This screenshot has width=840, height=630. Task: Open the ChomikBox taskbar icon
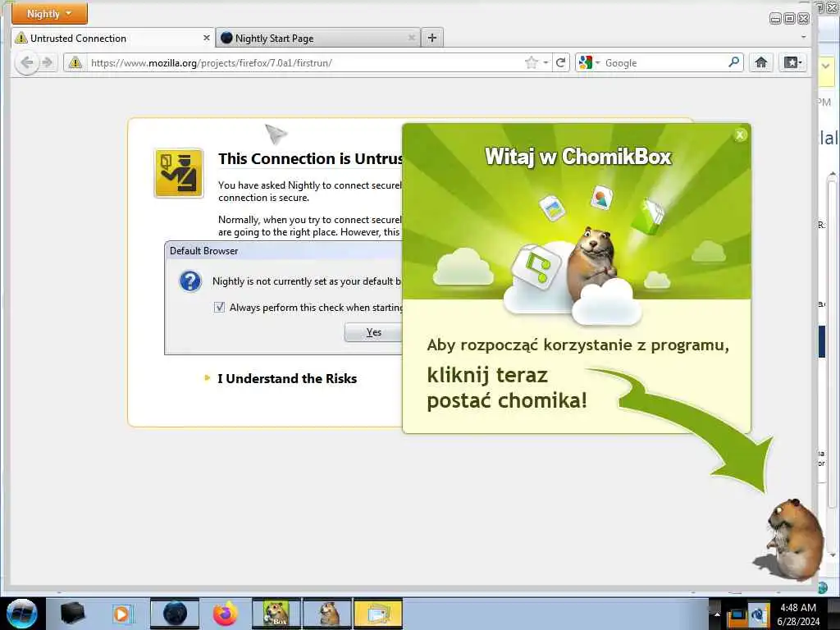[x=276, y=614]
